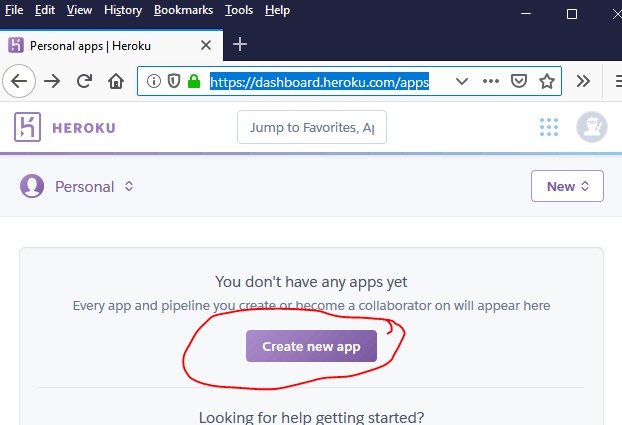Screen dimensions: 622x425
Task: Open the Help menu
Action: tap(277, 10)
